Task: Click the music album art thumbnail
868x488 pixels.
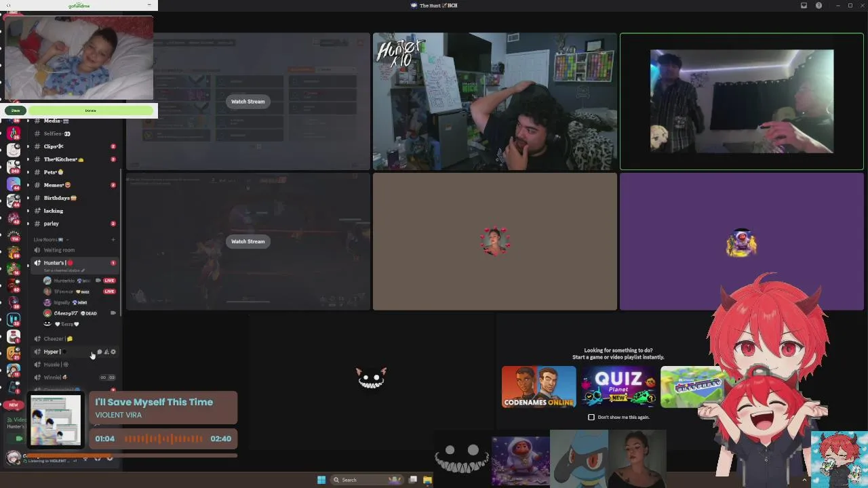Action: [x=56, y=421]
